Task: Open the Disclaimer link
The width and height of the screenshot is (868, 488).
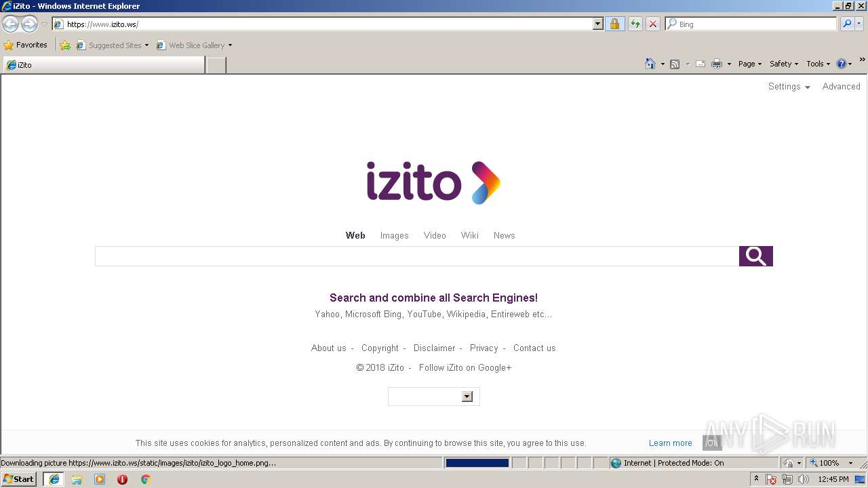Action: (434, 348)
